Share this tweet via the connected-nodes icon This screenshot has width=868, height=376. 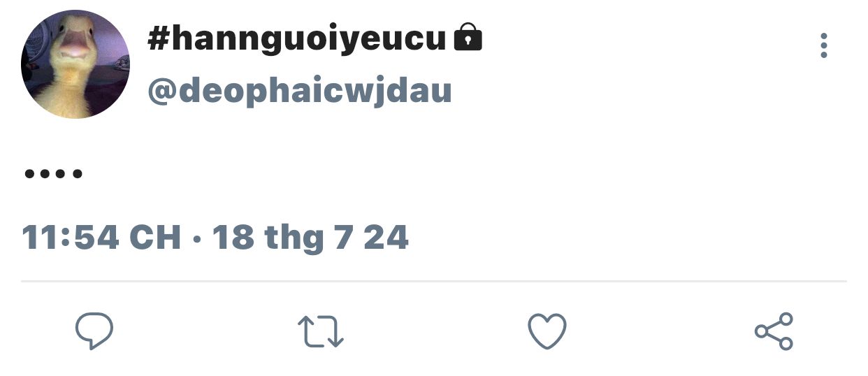pyautogui.click(x=774, y=331)
